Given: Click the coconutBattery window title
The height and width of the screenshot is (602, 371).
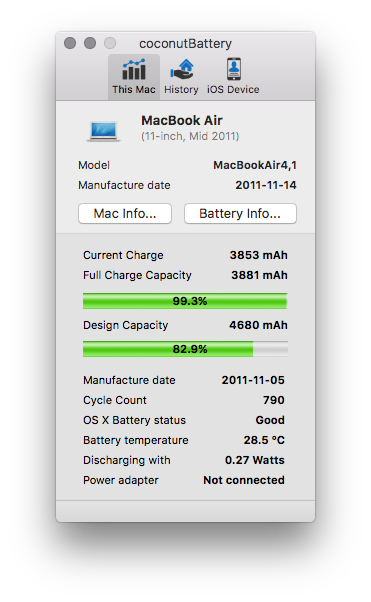Looking at the screenshot, I should [186, 44].
